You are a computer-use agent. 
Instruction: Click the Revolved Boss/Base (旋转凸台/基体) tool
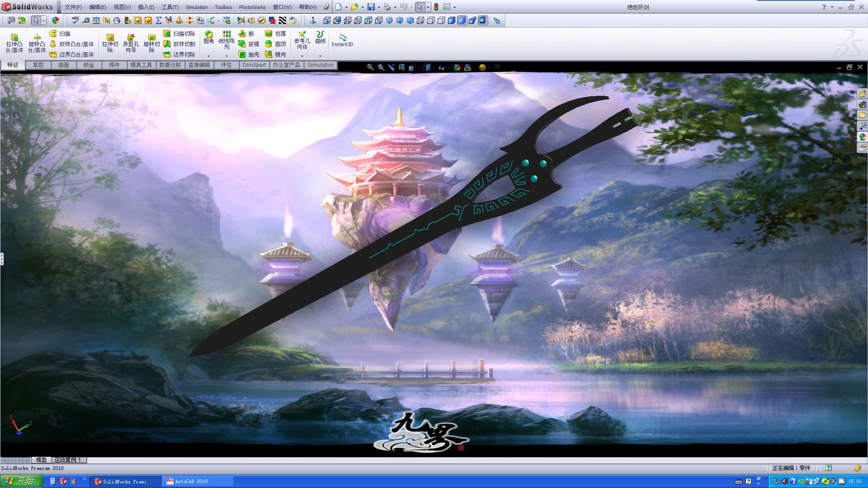pos(37,43)
